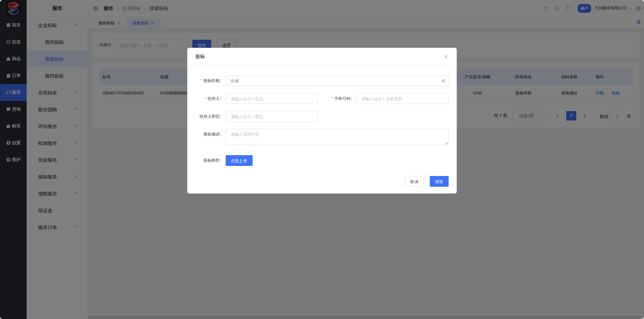The width and height of the screenshot is (644, 319).
Task: Close the 我的招标 tab via its X
Action: coord(119,23)
